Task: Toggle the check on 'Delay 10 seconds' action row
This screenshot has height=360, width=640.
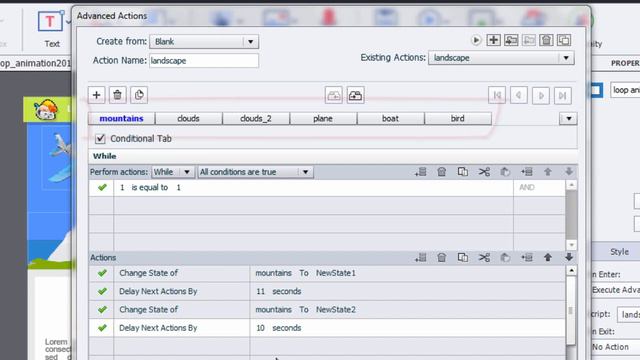Action: [102, 328]
